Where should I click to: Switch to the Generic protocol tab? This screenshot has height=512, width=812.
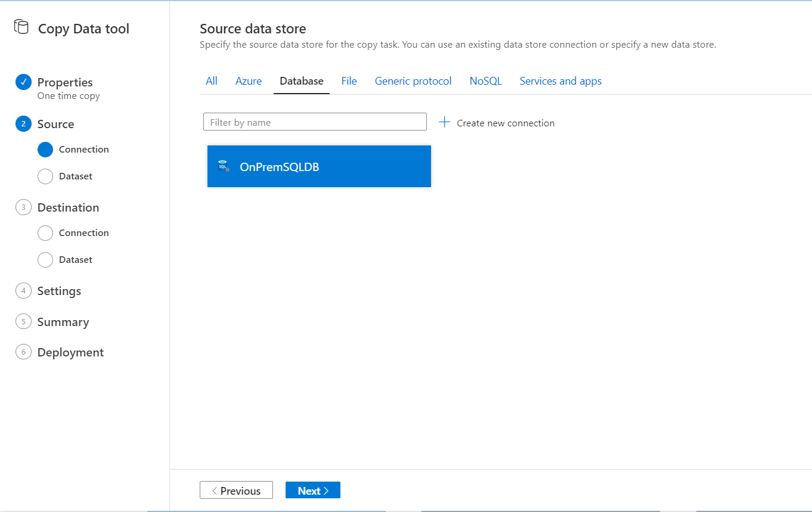(413, 80)
